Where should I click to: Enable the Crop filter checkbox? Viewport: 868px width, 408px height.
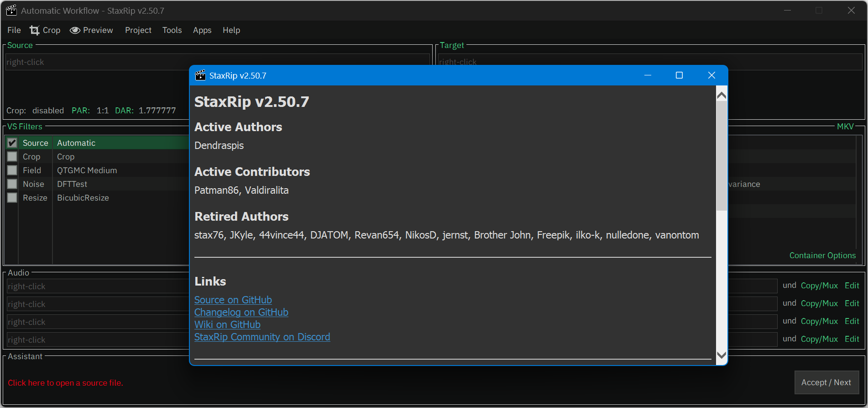12,157
